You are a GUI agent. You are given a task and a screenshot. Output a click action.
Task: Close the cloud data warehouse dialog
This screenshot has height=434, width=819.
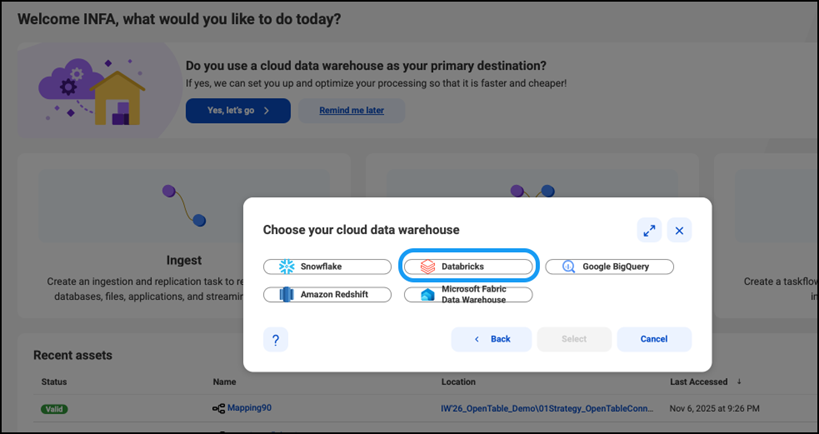[679, 230]
